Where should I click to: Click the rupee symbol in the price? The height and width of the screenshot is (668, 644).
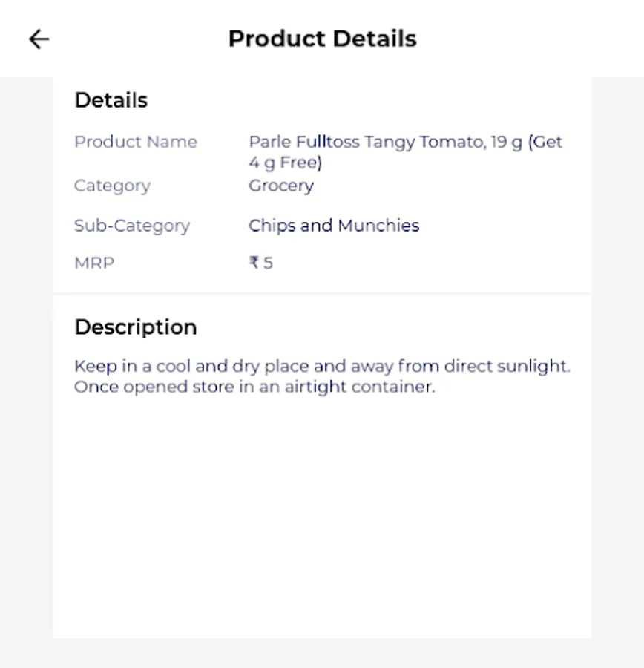point(254,263)
